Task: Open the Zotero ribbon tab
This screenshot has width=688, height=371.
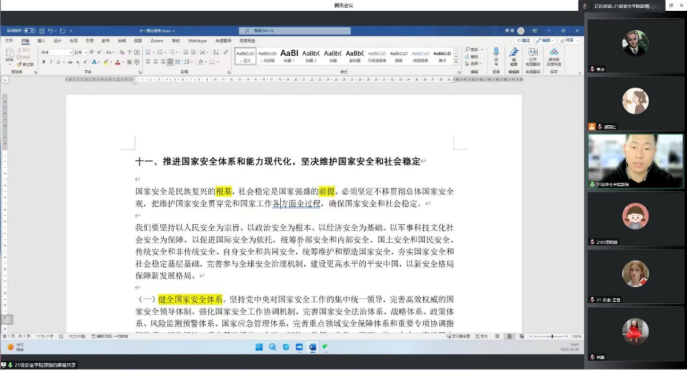Action: coord(157,41)
